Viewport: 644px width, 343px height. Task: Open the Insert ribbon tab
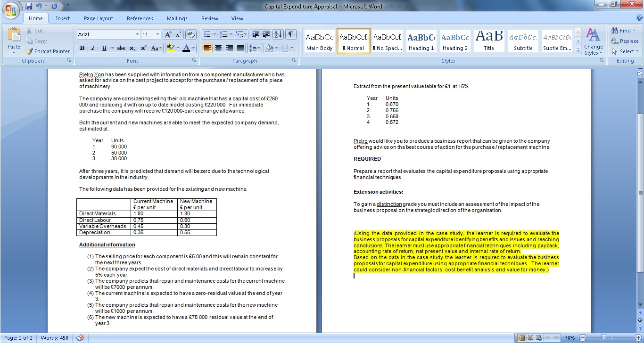click(x=63, y=18)
